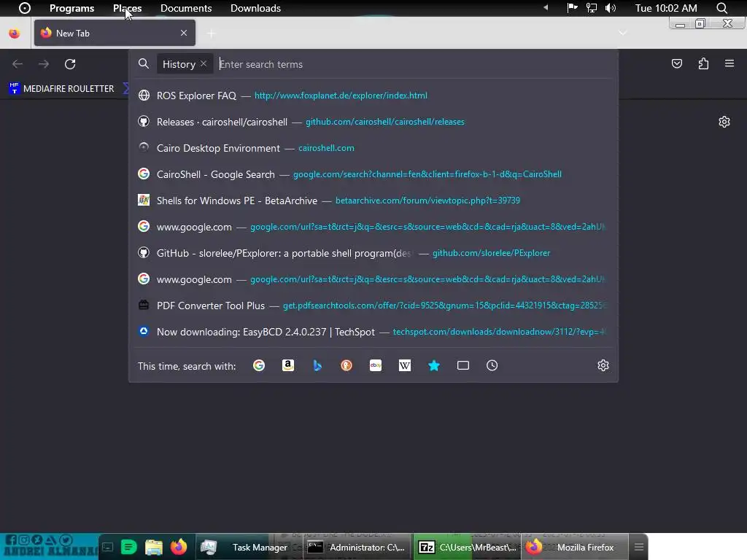Image resolution: width=747 pixels, height=560 pixels.
Task: Search open tabs using tab icon
Action: pyautogui.click(x=463, y=365)
